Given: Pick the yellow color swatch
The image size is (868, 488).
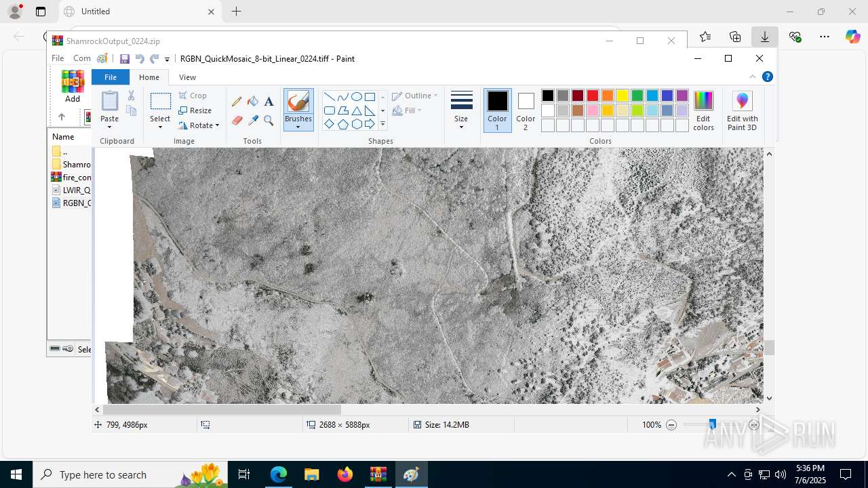Looking at the screenshot, I should coord(623,96).
